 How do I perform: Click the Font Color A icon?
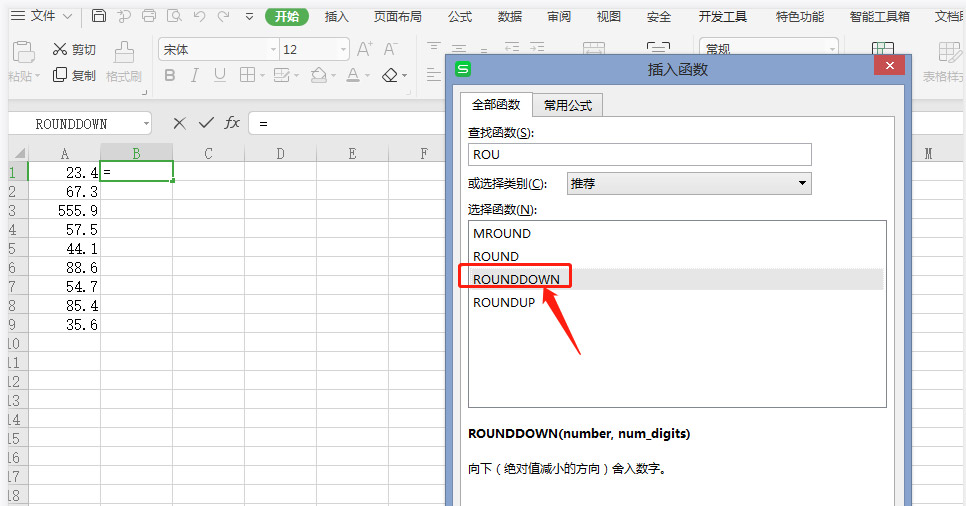point(353,75)
